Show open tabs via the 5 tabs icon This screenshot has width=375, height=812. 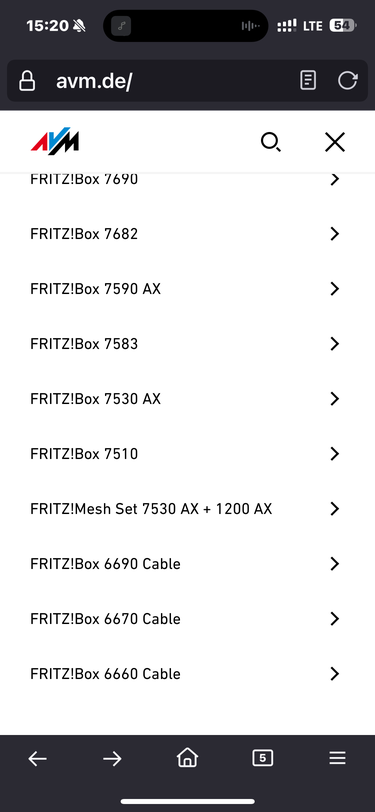point(263,759)
